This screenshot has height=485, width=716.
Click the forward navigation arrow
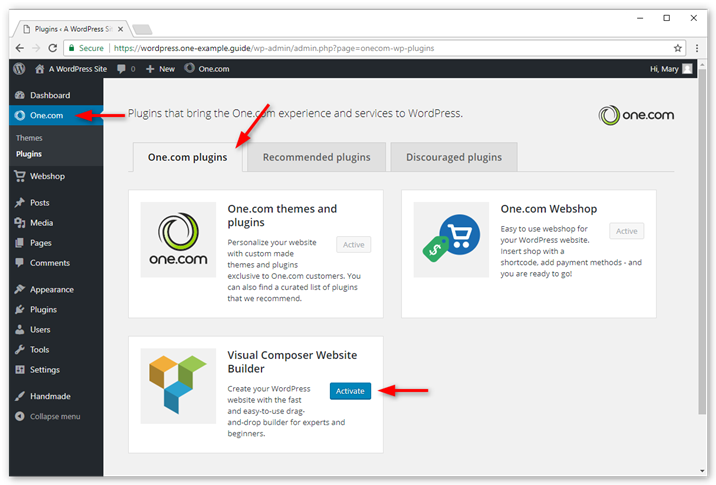click(x=36, y=48)
